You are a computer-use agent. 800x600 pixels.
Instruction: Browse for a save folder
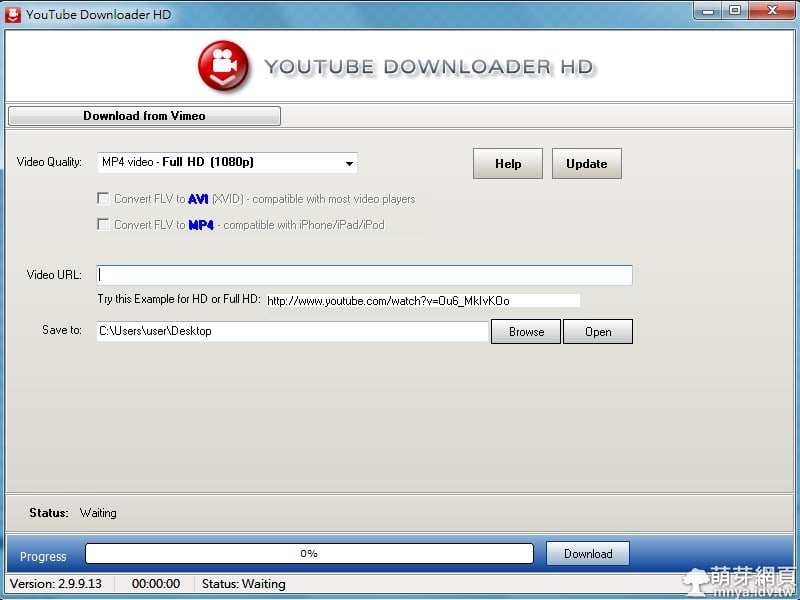tap(526, 332)
